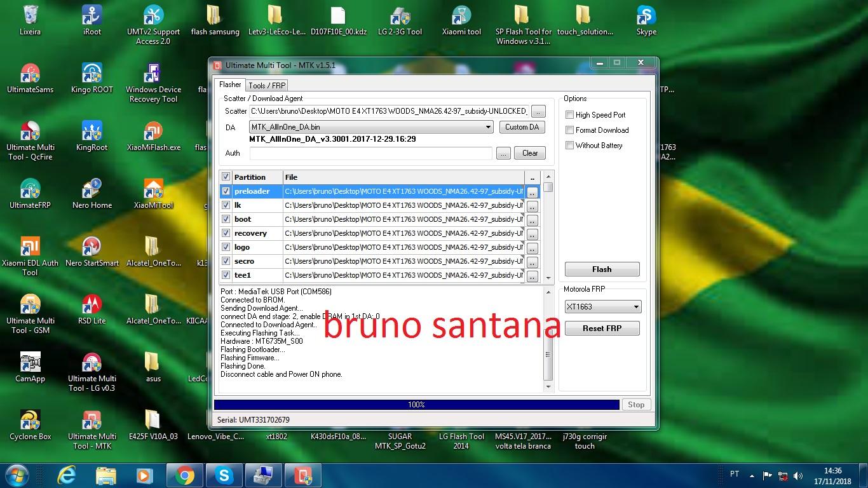
Task: Open the Cyclone Box shortcut
Action: [30, 425]
